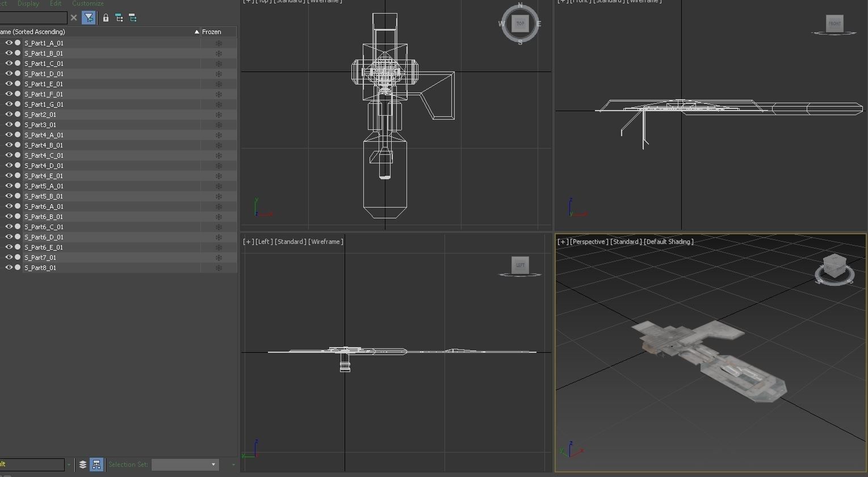Open the Customize menu
Viewport: 868px width, 477px height.
click(88, 3)
